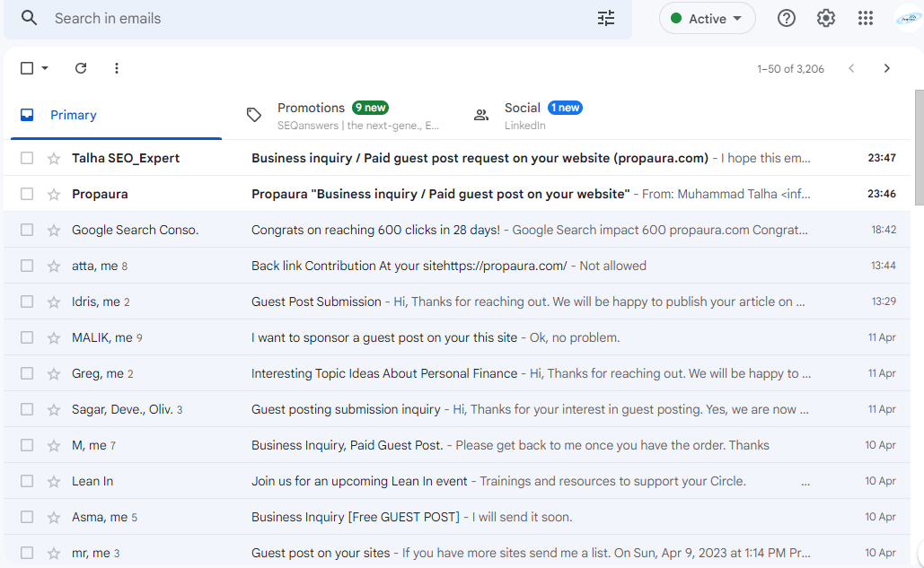This screenshot has height=568, width=924.
Task: Check the Propaura email checkbox
Action: point(26,193)
